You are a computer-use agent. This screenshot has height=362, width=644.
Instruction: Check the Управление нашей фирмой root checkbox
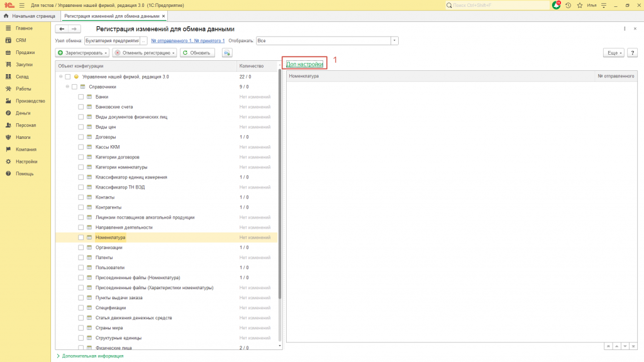[68, 77]
